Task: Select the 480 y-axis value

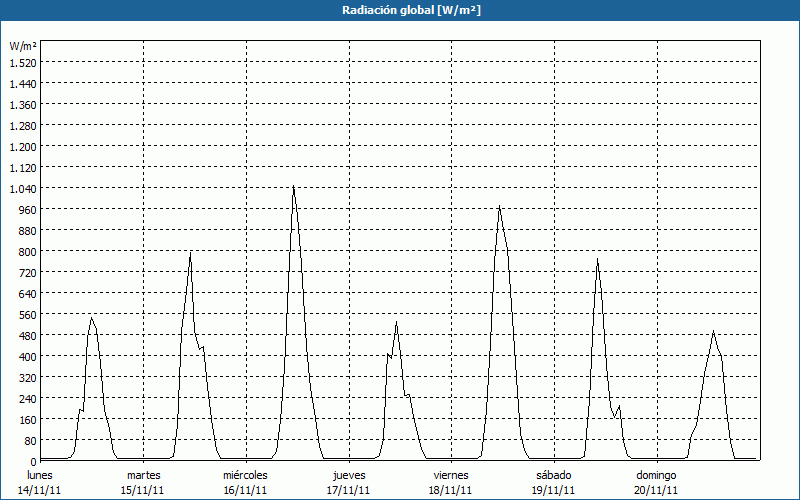Action: pyautogui.click(x=28, y=336)
